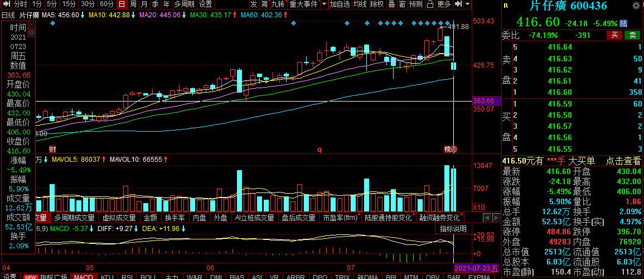Select the 60分 period
644x279 pixels.
coord(107,4)
